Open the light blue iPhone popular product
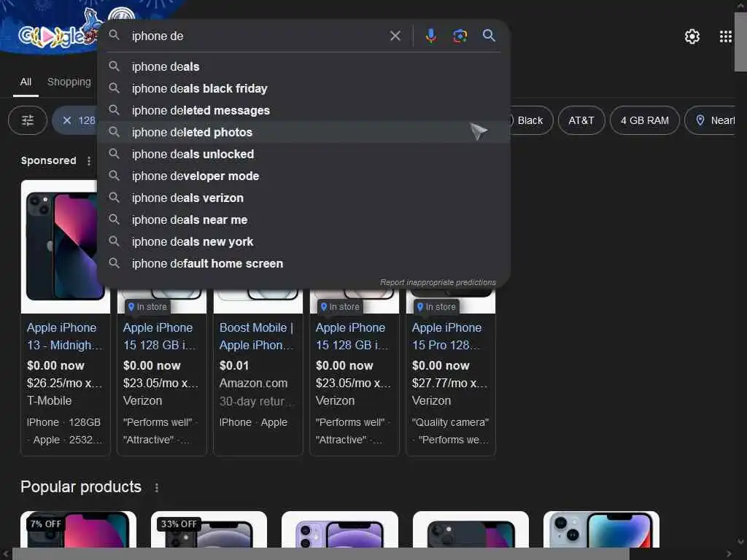The image size is (747, 560). click(601, 529)
